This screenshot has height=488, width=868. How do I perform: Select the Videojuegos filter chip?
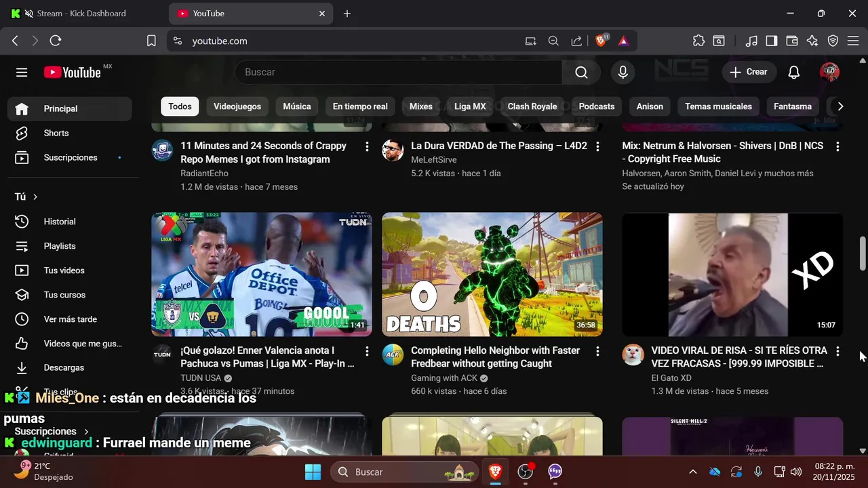237,106
